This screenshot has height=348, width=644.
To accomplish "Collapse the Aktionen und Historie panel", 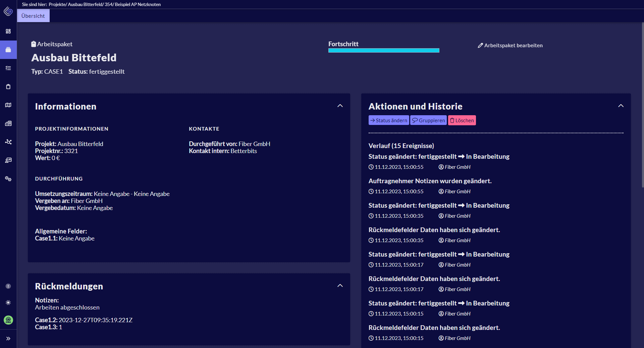I will (621, 106).
